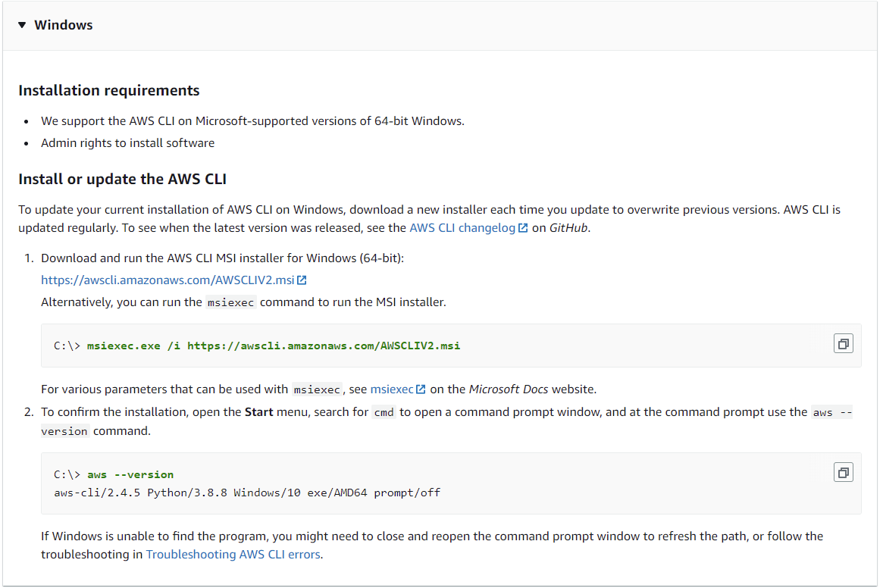Collapse the Windows section triangle
The width and height of the screenshot is (883, 588).
point(22,25)
